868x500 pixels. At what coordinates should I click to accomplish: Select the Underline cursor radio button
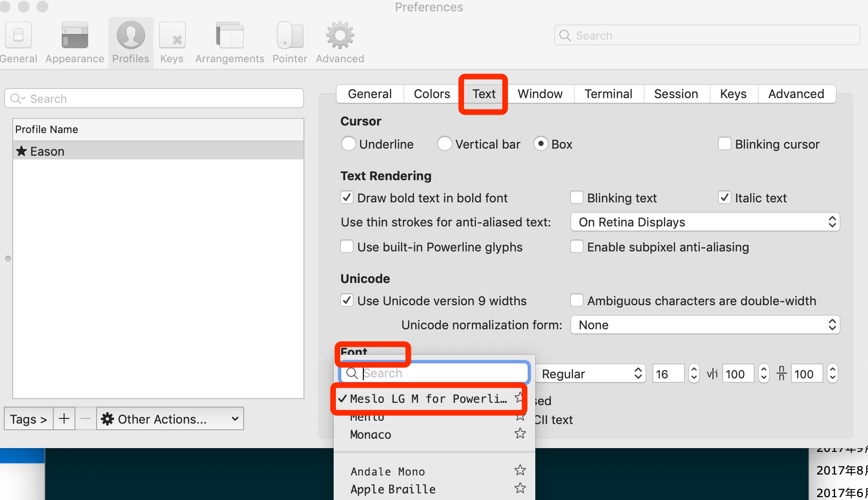tap(349, 144)
